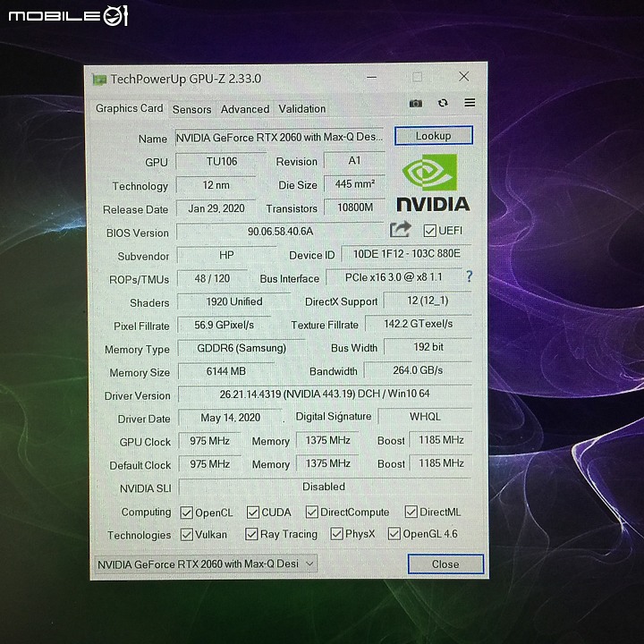
Task: Toggle the Ray Tracing checkbox
Action: [251, 534]
